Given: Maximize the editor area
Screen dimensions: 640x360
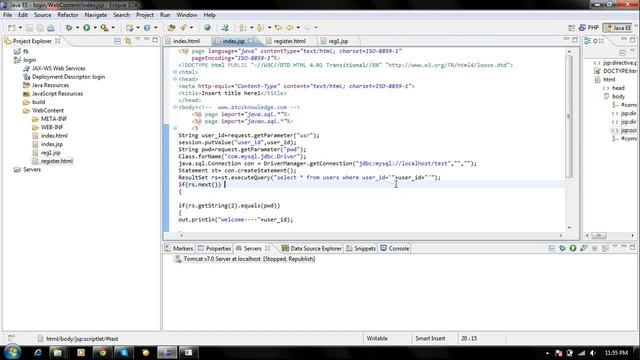Looking at the screenshot, I should point(575,40).
